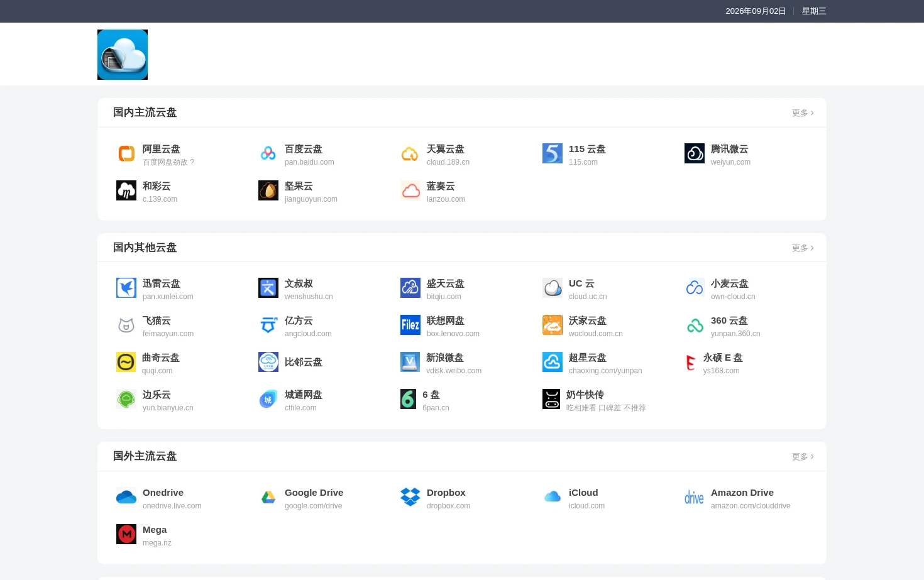Click the 6 盘 icon
This screenshot has width=924, height=580.
click(409, 399)
